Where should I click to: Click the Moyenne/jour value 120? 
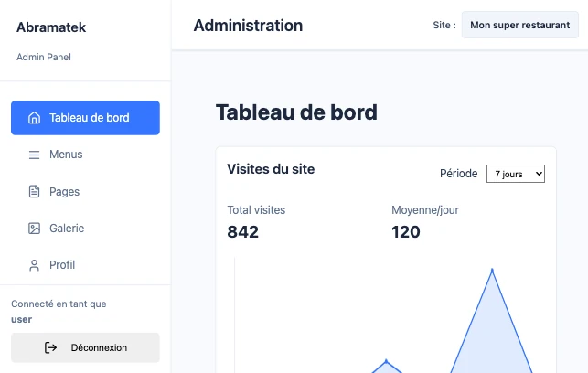click(x=406, y=232)
